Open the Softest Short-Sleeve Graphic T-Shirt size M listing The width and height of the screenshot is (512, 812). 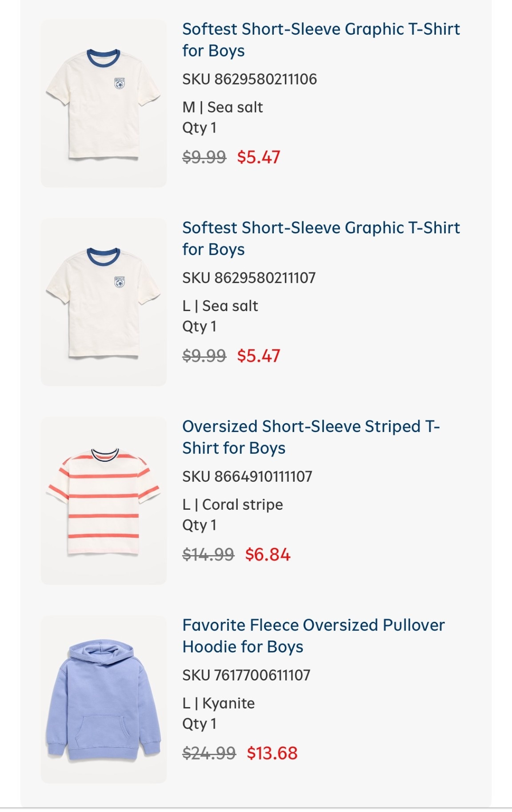click(321, 40)
